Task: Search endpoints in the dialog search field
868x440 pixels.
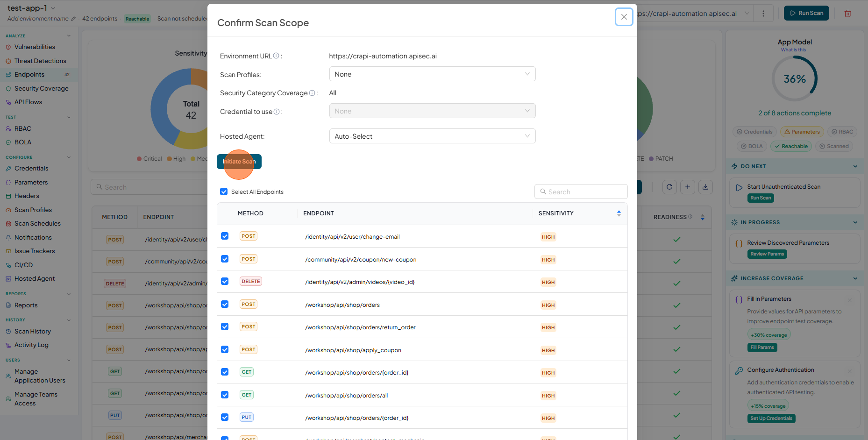Action: pyautogui.click(x=581, y=192)
